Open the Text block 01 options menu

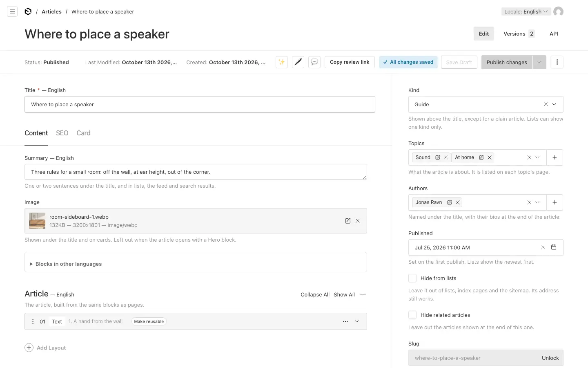point(345,321)
